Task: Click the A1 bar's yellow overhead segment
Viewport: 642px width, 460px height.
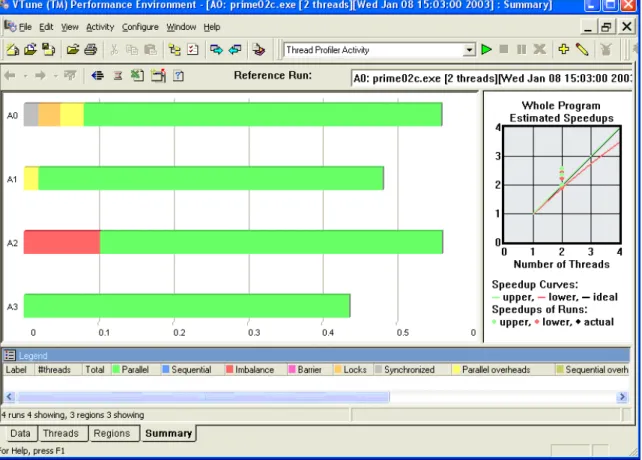Action: [31, 178]
